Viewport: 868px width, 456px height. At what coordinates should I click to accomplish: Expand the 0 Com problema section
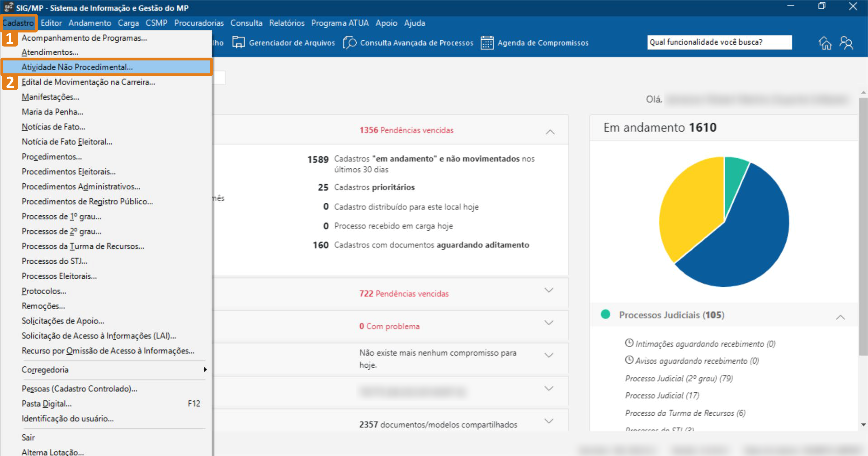549,323
